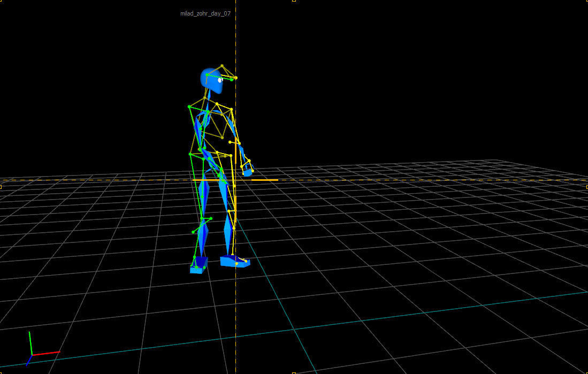Image resolution: width=588 pixels, height=374 pixels.
Task: Select the rear blue foot segment with green markers
Action: tap(198, 265)
